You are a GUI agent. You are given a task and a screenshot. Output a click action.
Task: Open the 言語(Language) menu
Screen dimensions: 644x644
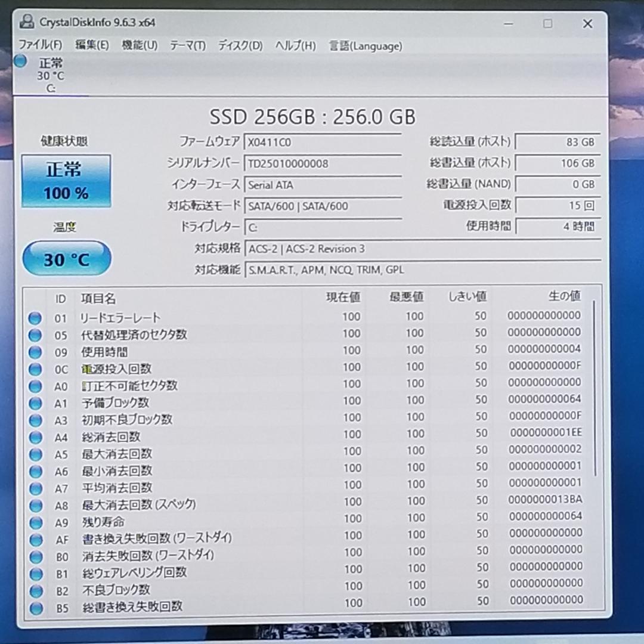365,45
